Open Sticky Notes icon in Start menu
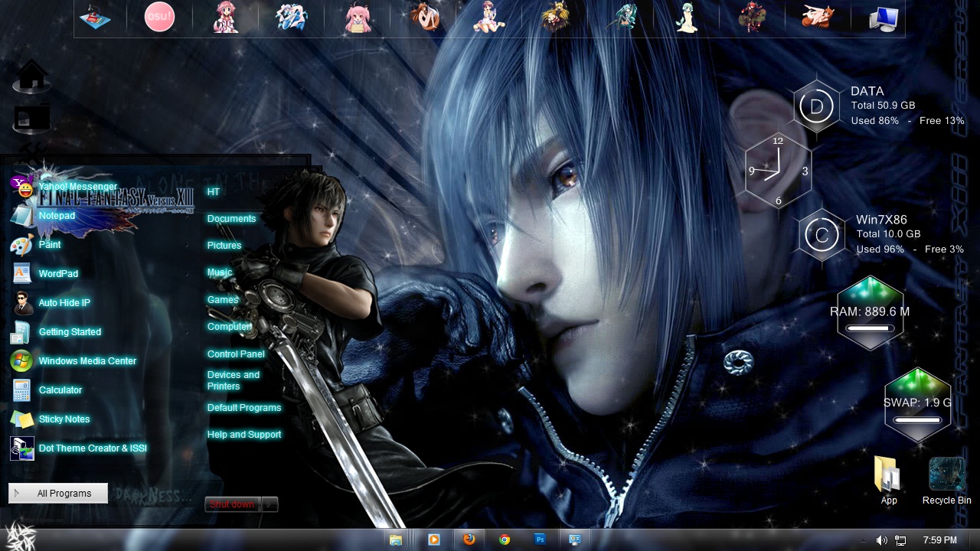980x551 pixels. pyautogui.click(x=21, y=419)
